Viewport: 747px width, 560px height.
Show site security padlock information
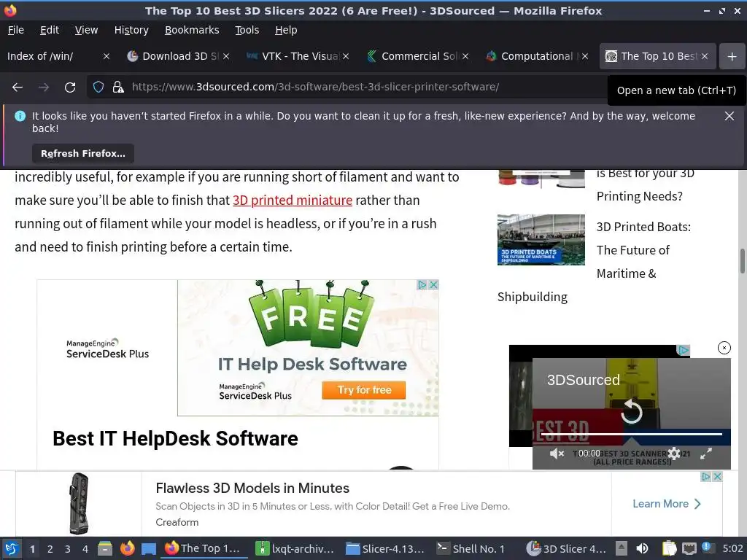118,87
